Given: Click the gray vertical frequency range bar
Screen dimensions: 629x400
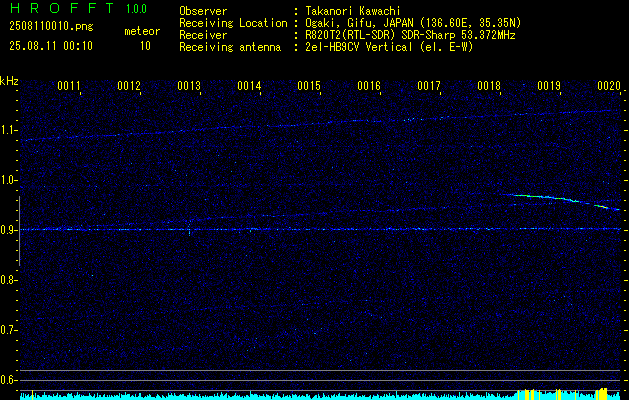Looking at the screenshot, I should coord(19,231).
